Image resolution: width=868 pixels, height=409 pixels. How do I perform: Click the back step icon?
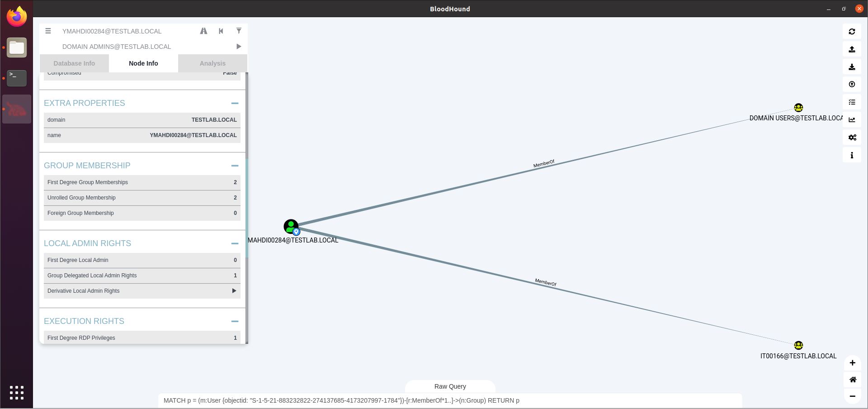pos(221,31)
